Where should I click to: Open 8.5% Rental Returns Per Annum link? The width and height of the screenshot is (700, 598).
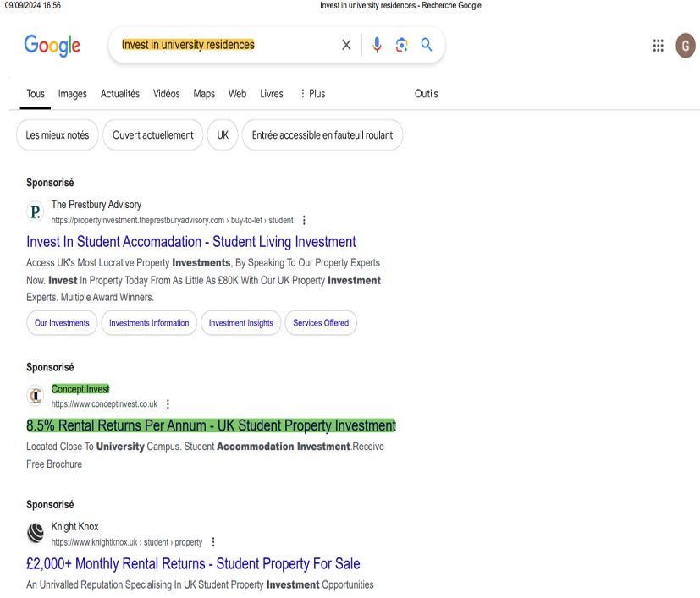pyautogui.click(x=211, y=425)
